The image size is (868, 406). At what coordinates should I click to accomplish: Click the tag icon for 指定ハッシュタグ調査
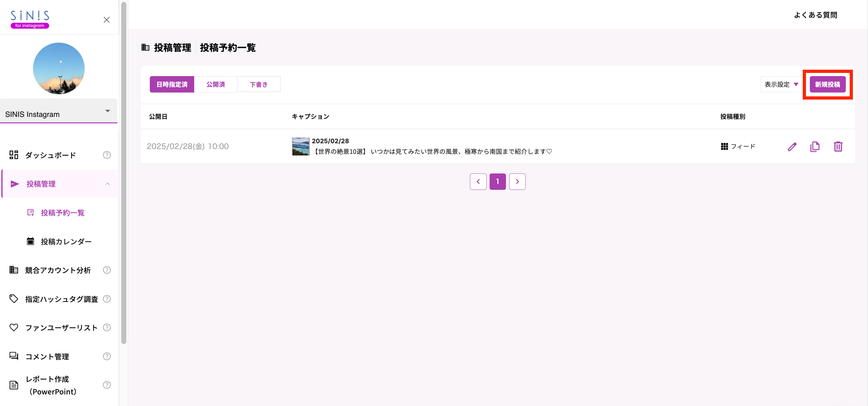point(14,299)
